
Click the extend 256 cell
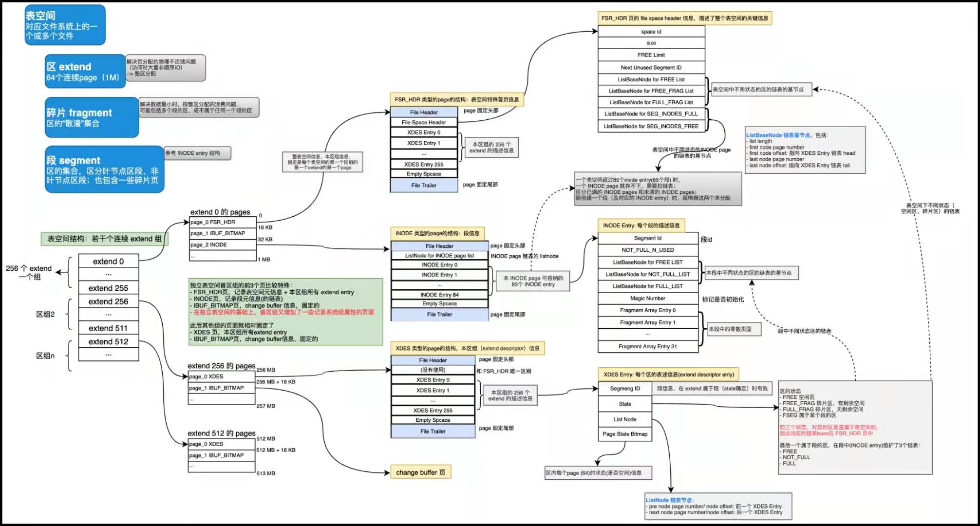pyautogui.click(x=108, y=301)
